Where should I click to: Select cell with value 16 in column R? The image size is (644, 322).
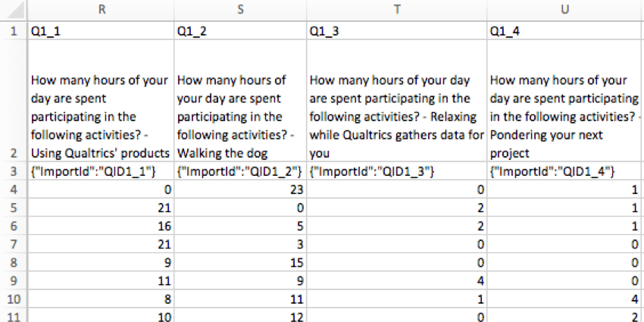click(101, 227)
